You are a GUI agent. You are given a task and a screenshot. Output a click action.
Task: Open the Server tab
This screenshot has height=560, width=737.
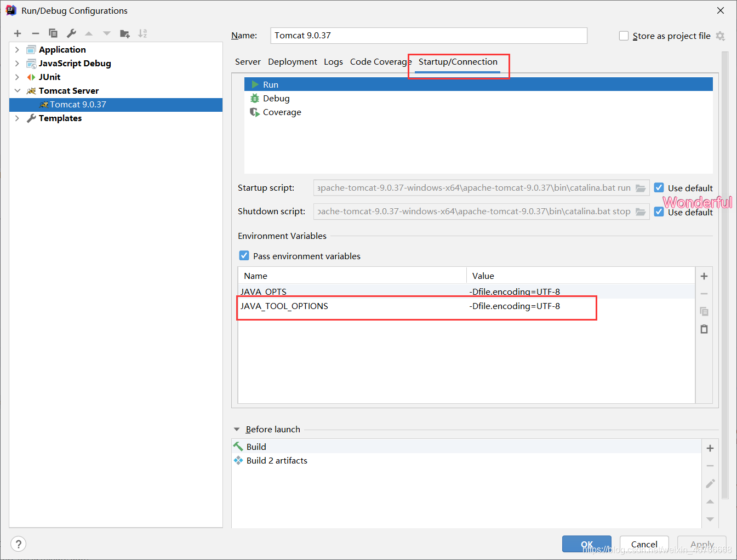coord(248,62)
